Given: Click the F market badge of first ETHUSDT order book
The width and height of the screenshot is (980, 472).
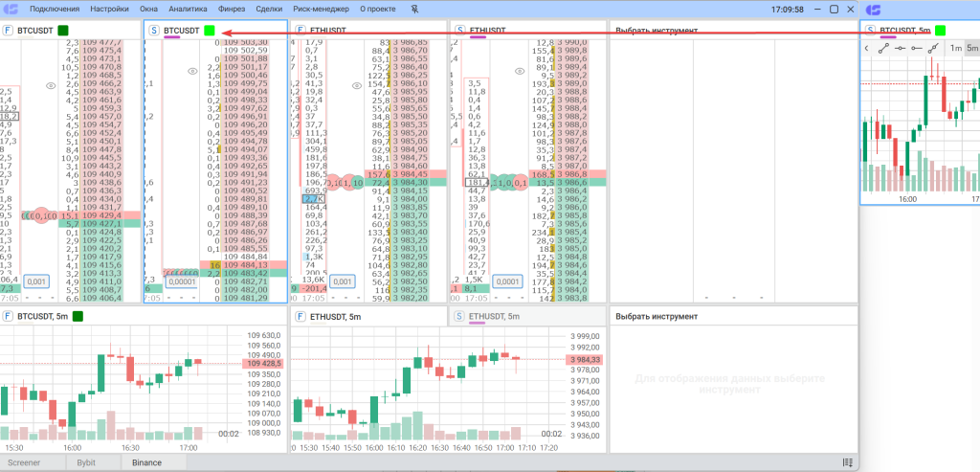Looking at the screenshot, I should pyautogui.click(x=301, y=31).
